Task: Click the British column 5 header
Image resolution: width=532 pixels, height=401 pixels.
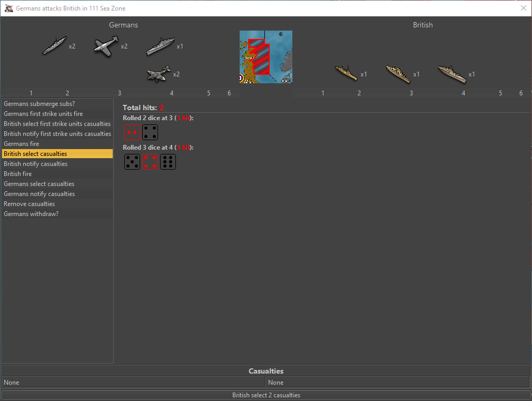Action: [500, 93]
